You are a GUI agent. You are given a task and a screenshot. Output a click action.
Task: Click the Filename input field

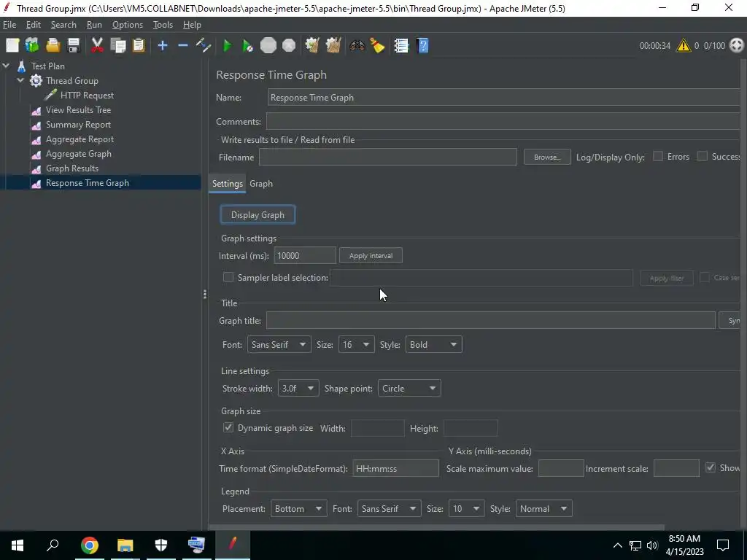(x=388, y=157)
